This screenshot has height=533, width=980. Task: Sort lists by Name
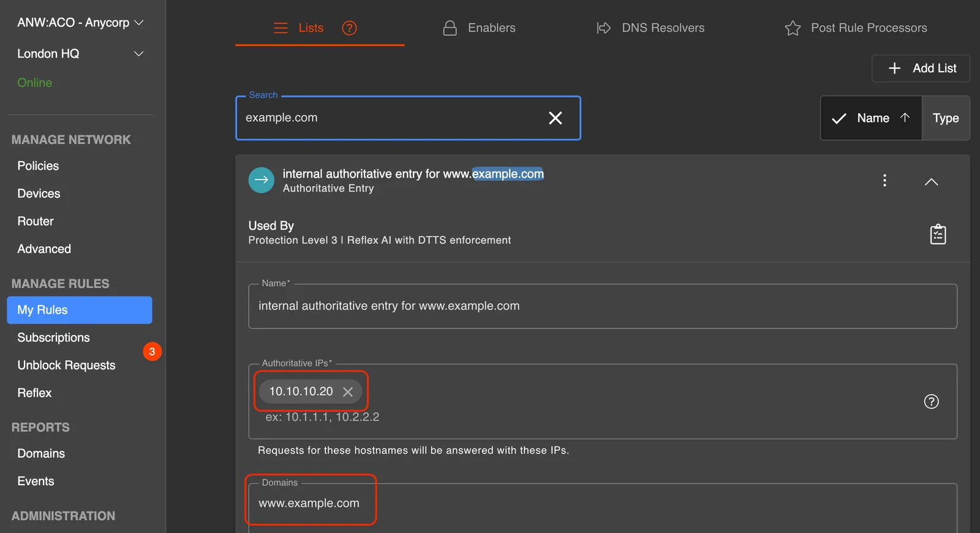pyautogui.click(x=871, y=118)
